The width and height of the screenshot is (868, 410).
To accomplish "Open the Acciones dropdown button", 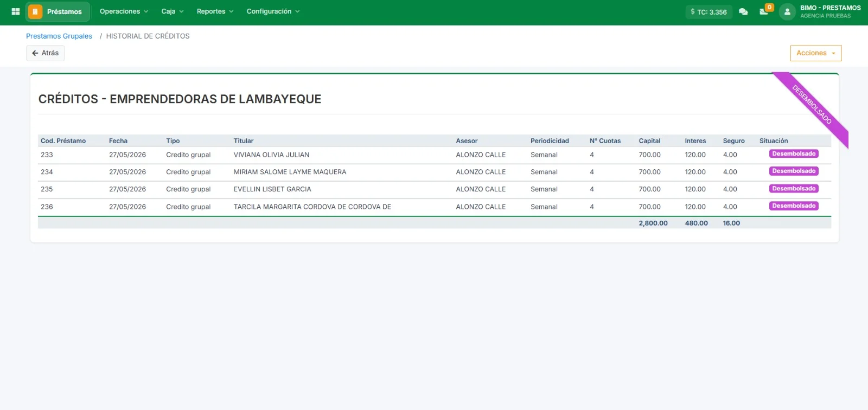I will pyautogui.click(x=816, y=53).
